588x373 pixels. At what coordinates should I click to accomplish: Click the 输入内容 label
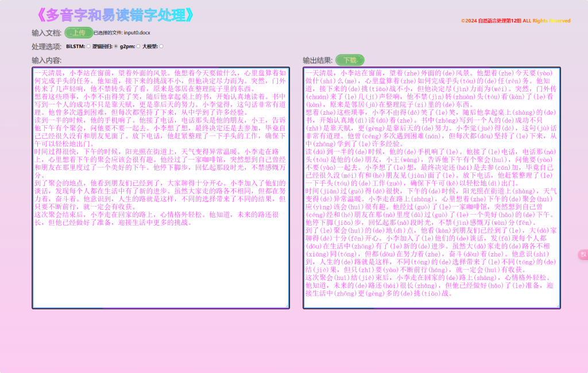(47, 60)
